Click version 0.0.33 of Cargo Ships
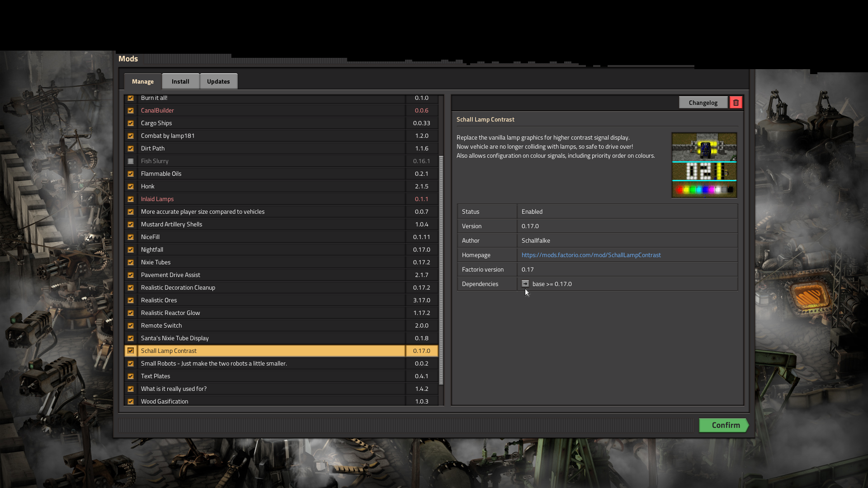 (421, 123)
